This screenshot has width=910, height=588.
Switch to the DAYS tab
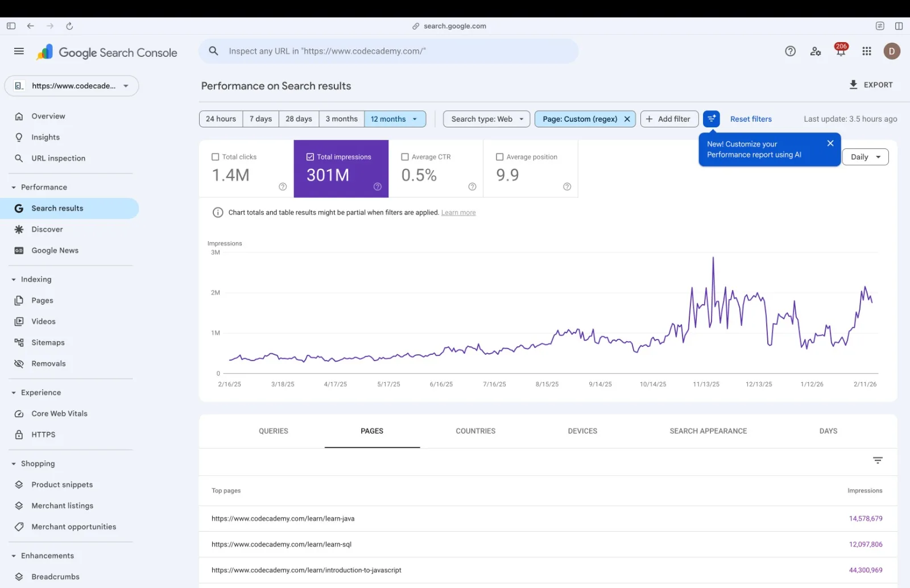[828, 431]
